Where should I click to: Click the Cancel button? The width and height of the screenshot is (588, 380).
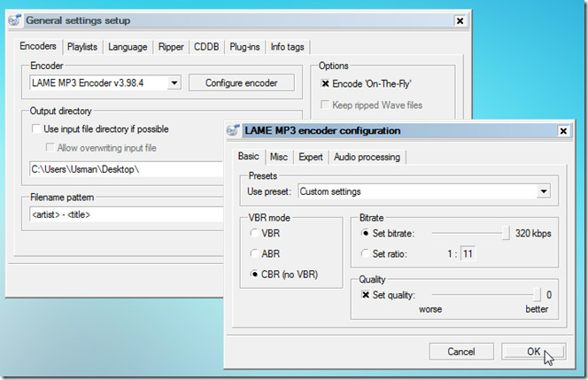click(461, 352)
